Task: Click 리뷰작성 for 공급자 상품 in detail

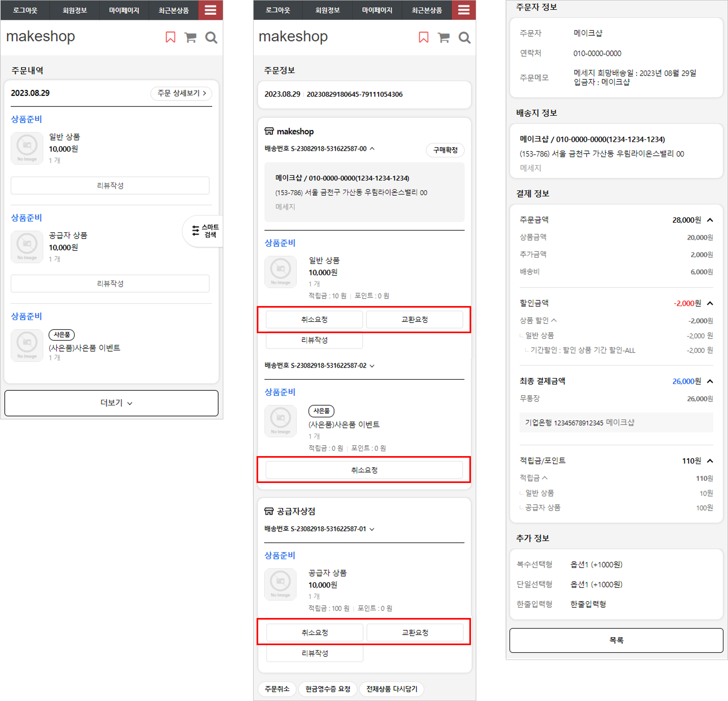Action: point(315,653)
